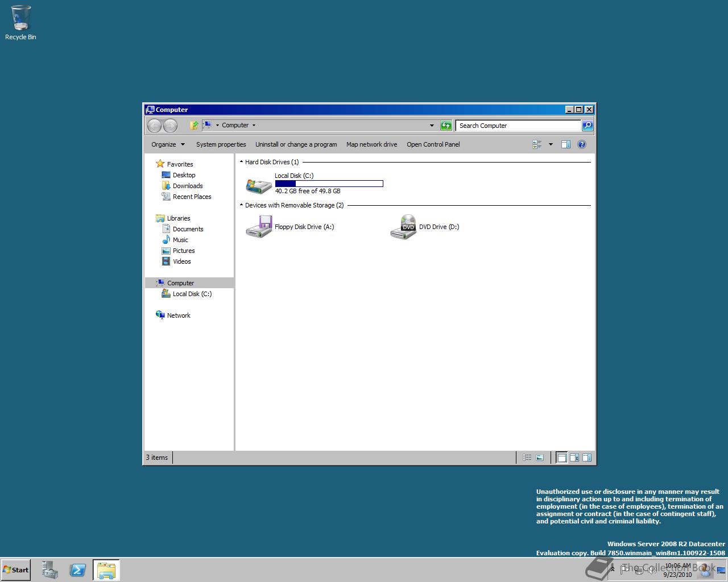728x582 pixels.
Task: Click the Windows Explorer taskbar button
Action: 106,570
